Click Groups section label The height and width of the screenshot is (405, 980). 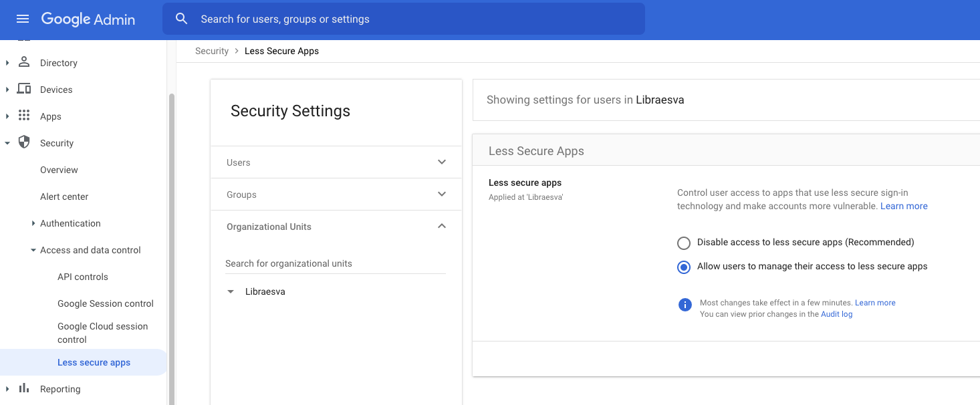point(241,194)
